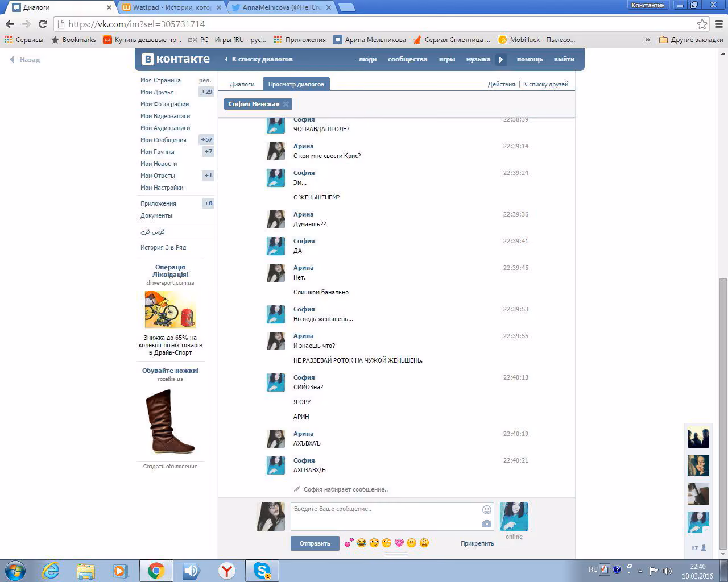Open Мои Настройки in sidebar

coord(162,188)
